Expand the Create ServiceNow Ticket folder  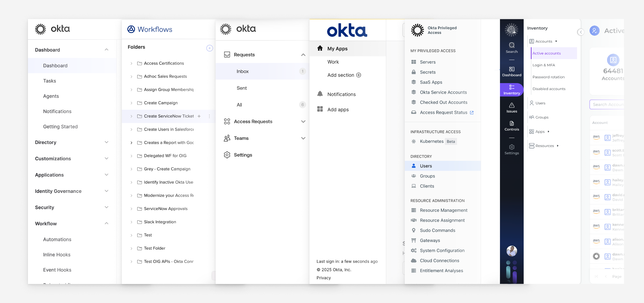click(x=131, y=116)
